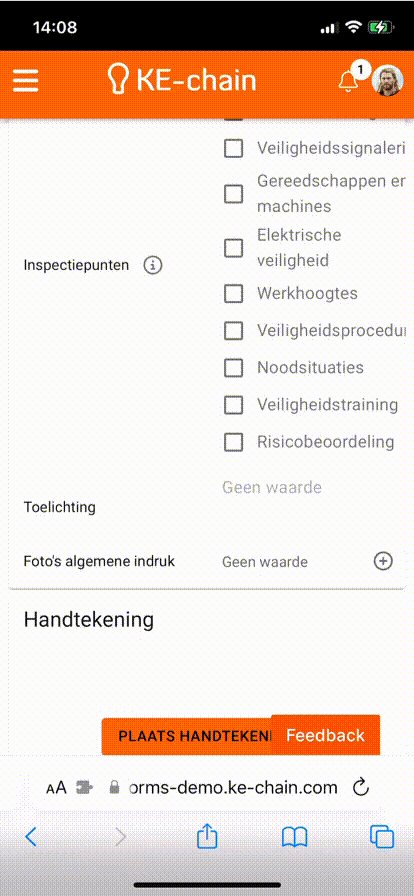The width and height of the screenshot is (414, 896).
Task: Open Safari bookmarks book icon
Action: pyautogui.click(x=294, y=837)
